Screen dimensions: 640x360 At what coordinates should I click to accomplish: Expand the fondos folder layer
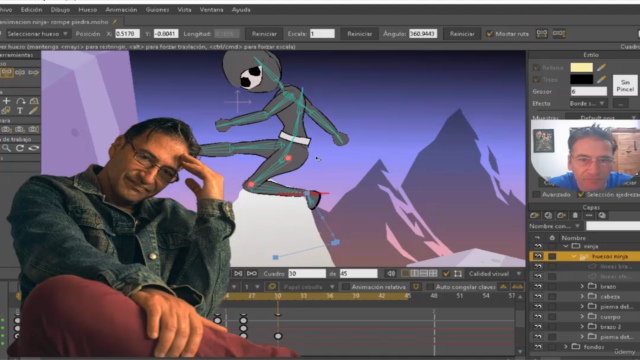pyautogui.click(x=566, y=347)
